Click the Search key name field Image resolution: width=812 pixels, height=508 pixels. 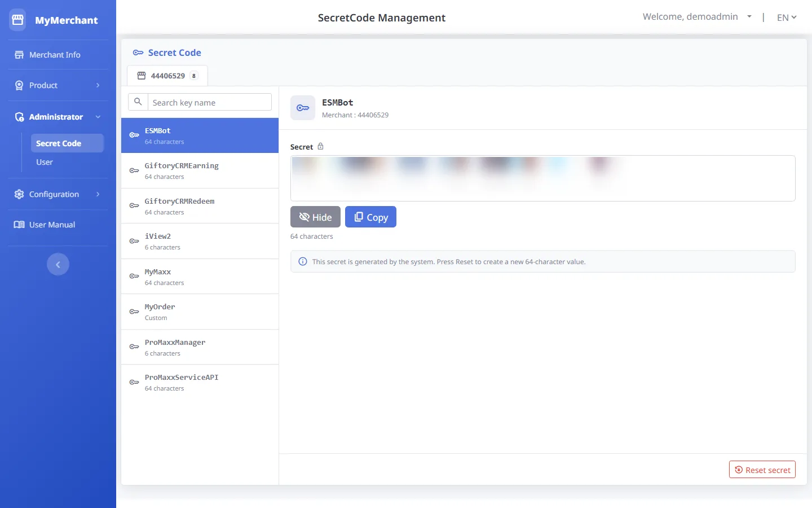pyautogui.click(x=209, y=102)
